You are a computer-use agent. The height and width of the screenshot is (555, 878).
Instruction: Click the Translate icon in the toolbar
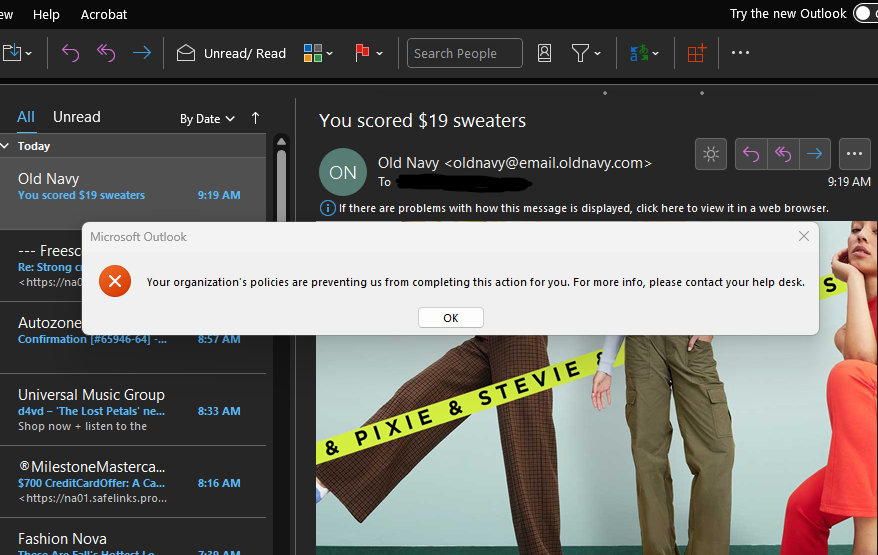coord(638,53)
